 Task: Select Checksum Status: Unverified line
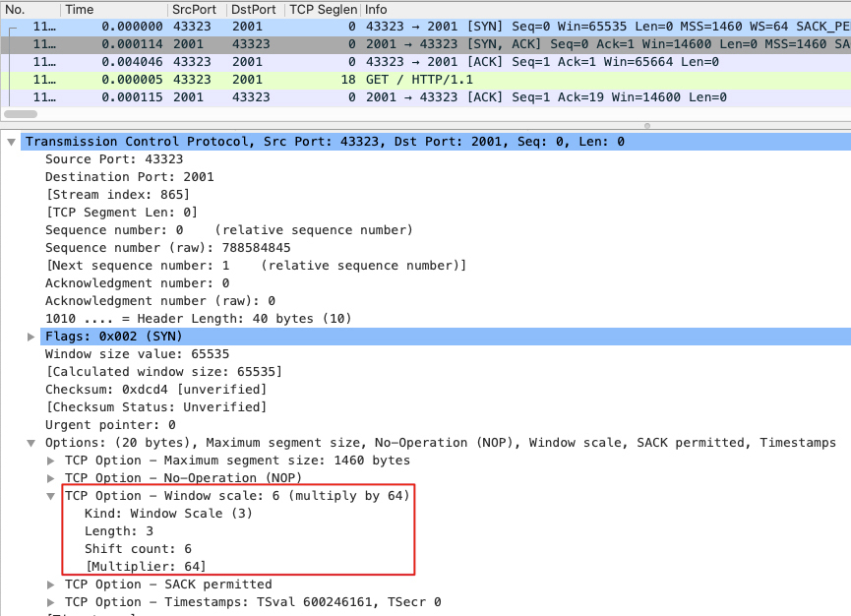155,407
